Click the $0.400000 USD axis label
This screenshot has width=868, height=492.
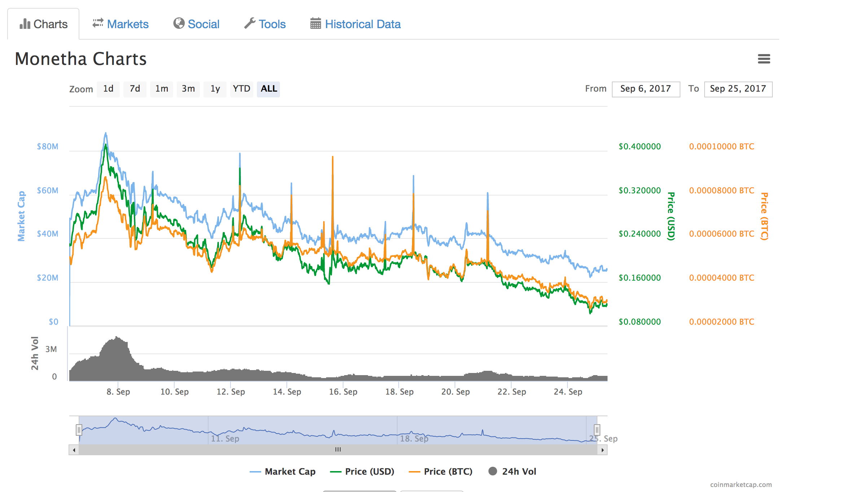[640, 146]
